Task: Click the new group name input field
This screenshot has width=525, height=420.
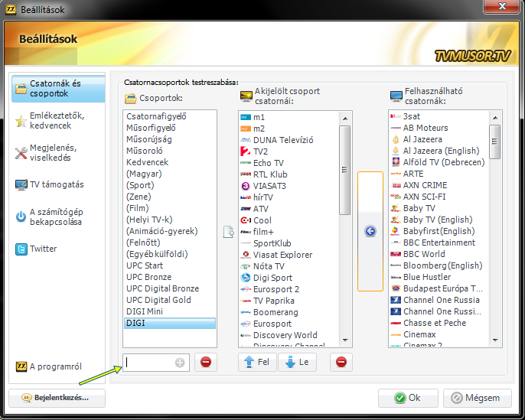Action: [x=149, y=363]
